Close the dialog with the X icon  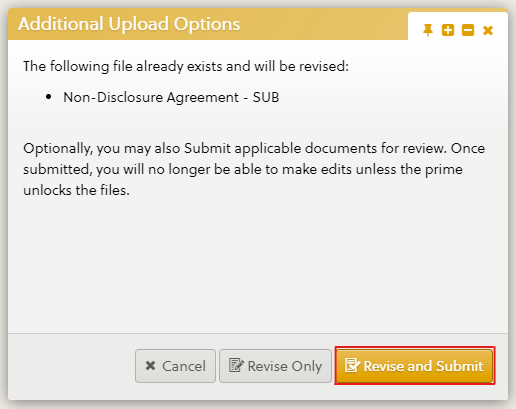[x=488, y=30]
